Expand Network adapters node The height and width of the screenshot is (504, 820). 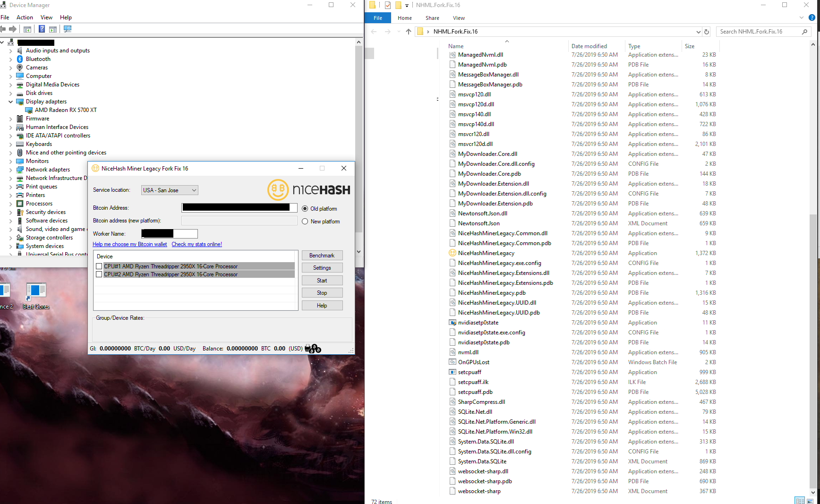pos(10,170)
